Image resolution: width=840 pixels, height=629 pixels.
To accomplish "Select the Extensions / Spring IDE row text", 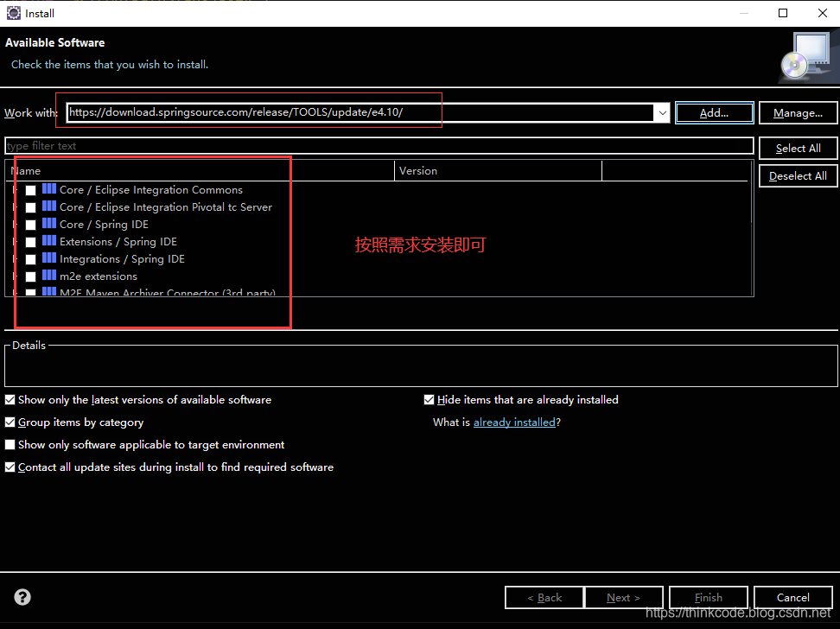I will (x=118, y=242).
